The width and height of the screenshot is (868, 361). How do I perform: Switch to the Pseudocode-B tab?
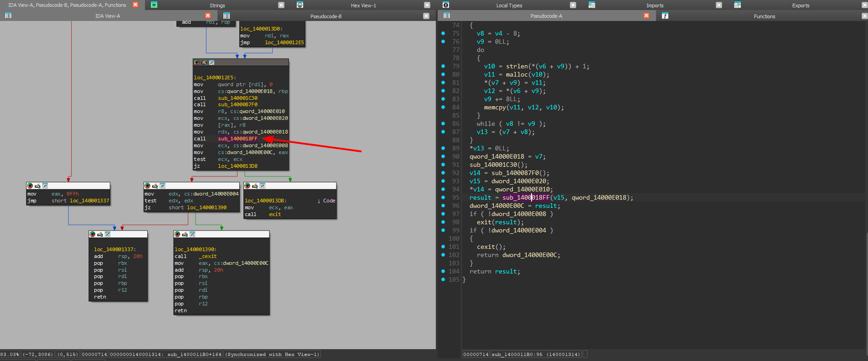(326, 16)
